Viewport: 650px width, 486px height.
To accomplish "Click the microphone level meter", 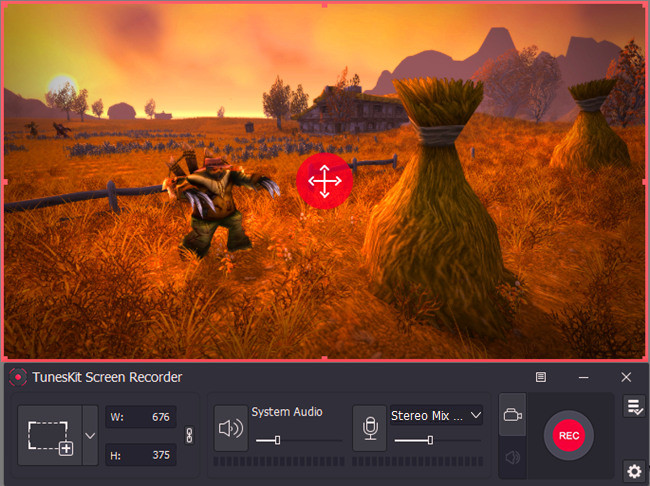I will click(417, 462).
